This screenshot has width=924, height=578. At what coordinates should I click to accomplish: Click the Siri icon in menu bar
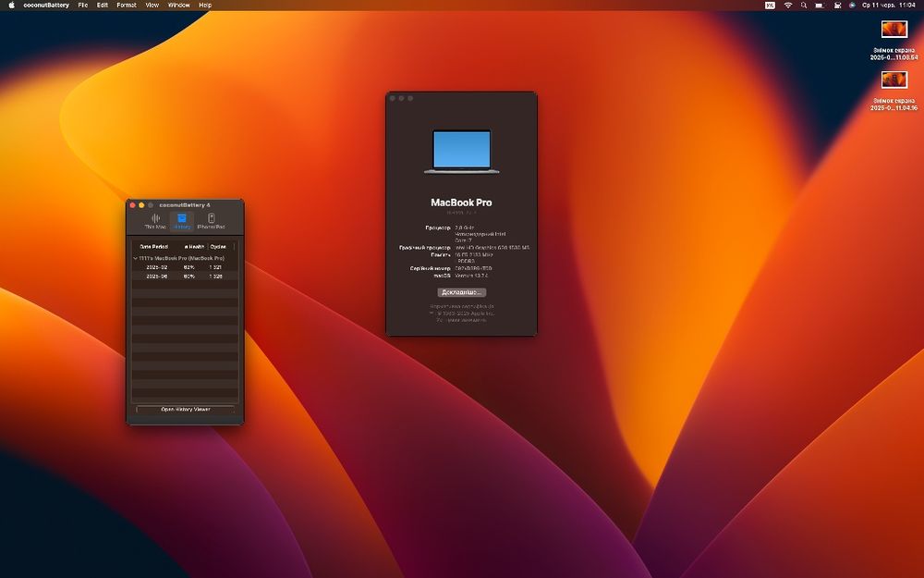(852, 5)
